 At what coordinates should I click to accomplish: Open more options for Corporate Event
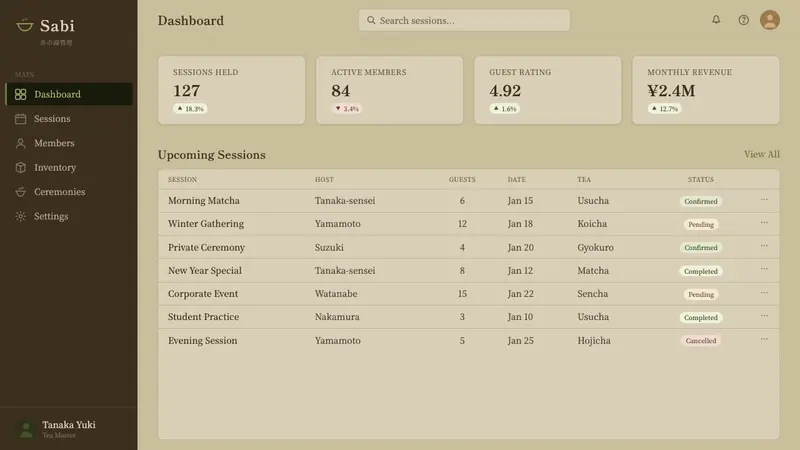(764, 292)
